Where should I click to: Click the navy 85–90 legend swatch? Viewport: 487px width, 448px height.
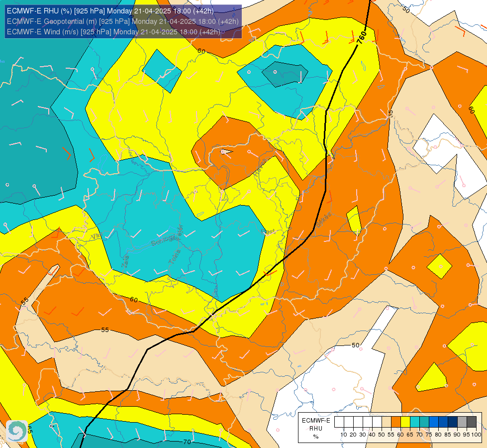pos(453,422)
